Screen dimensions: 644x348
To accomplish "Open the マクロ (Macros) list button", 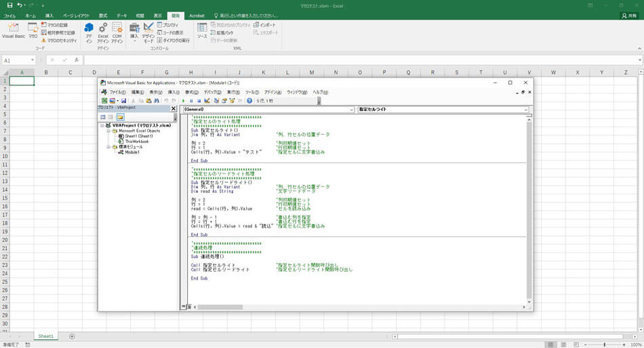I will tap(33, 30).
